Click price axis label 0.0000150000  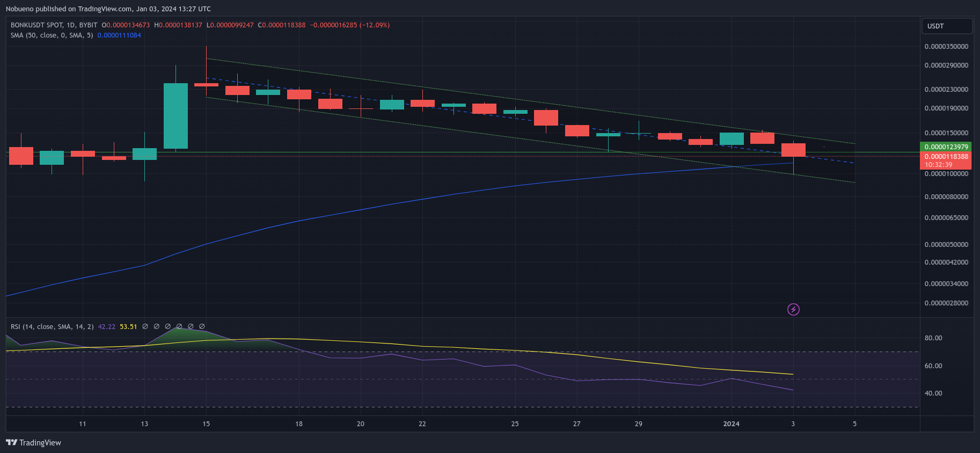coord(946,133)
